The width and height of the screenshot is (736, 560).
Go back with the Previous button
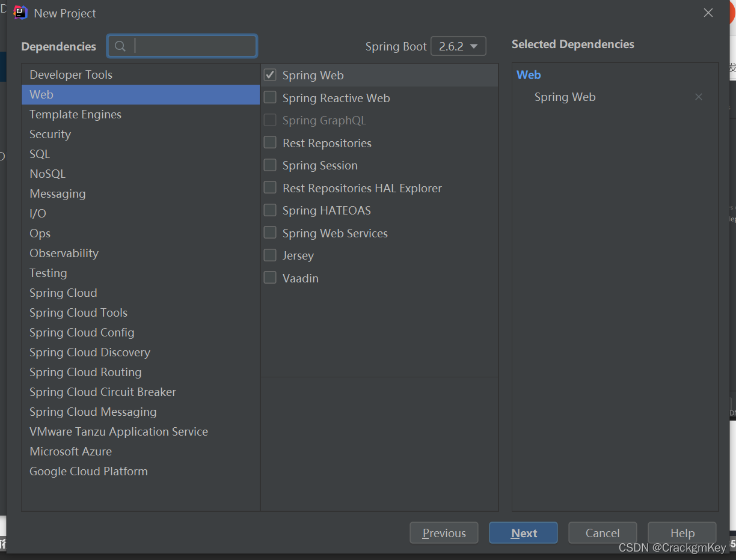444,533
